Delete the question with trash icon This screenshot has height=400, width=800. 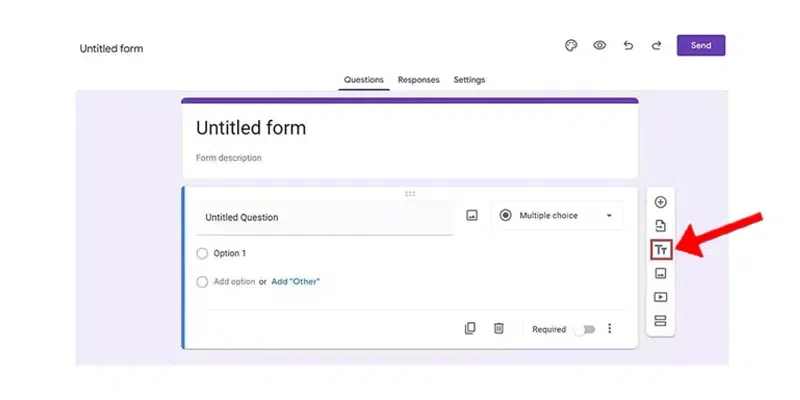point(498,329)
